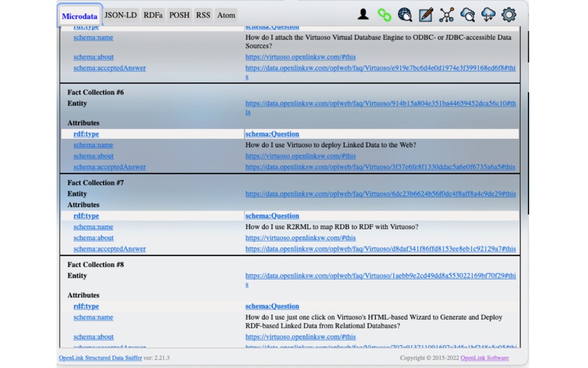Viewport: 588px width, 368px height.
Task: Switch to the Microdata tab
Action: click(79, 16)
